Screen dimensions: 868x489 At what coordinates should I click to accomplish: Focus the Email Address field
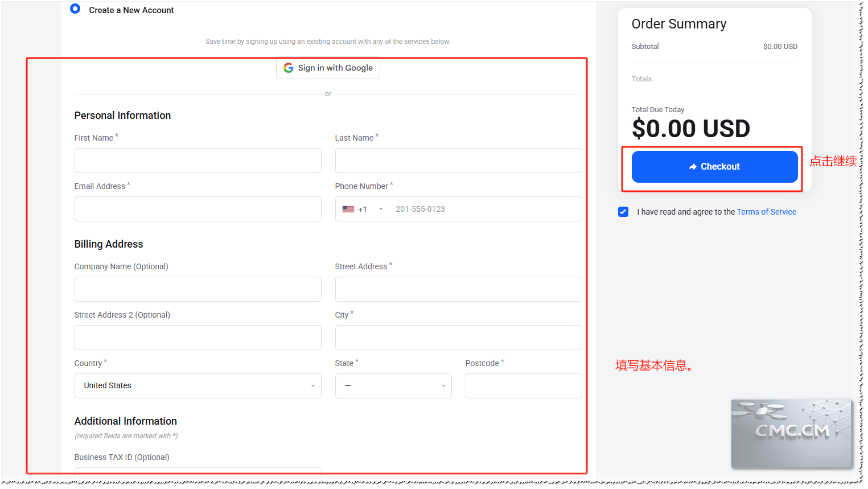point(198,209)
